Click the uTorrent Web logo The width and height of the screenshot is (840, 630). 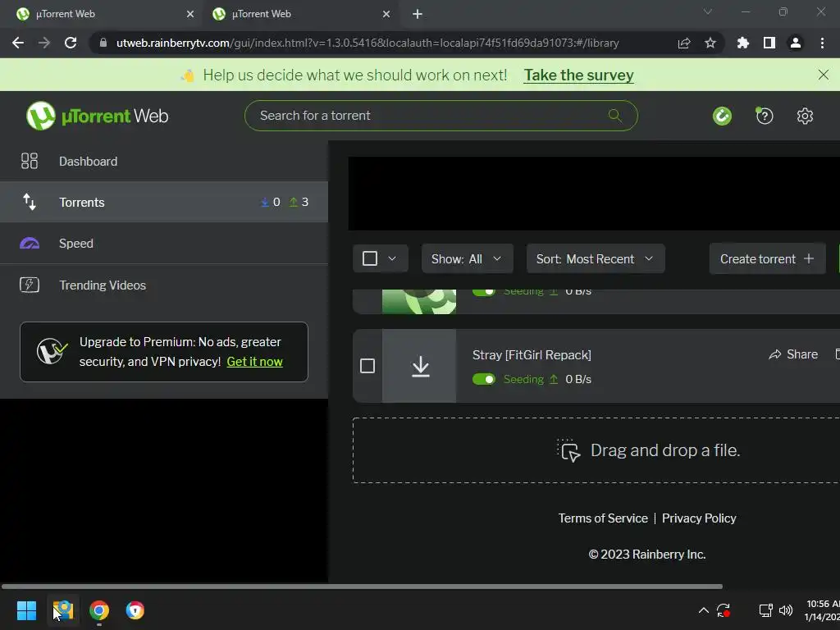(x=97, y=116)
